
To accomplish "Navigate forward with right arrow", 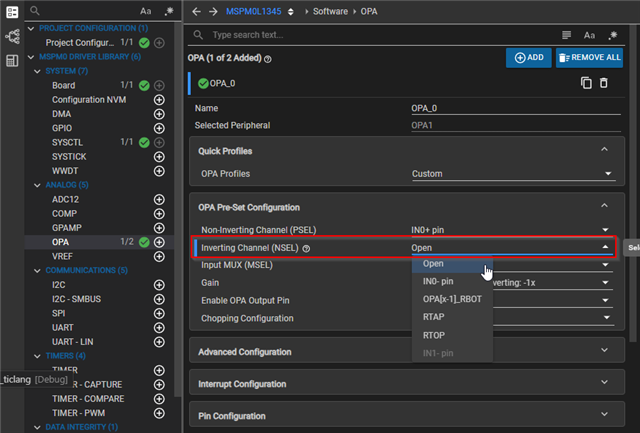I will (213, 11).
